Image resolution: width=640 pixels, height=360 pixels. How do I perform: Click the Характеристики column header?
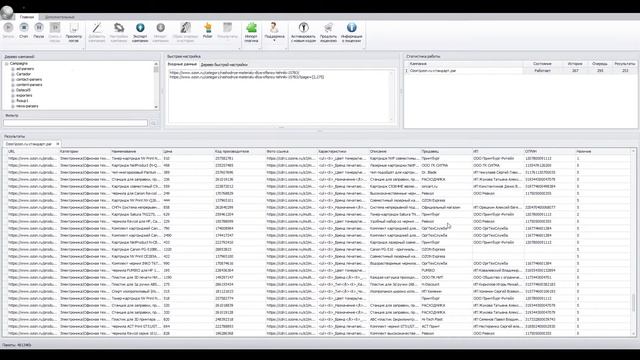coord(342,151)
